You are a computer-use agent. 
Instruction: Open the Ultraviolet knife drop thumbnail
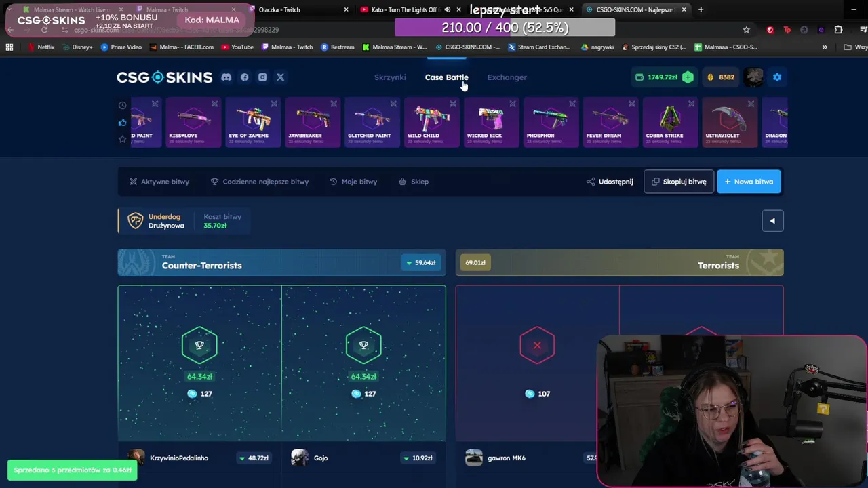pyautogui.click(x=730, y=122)
